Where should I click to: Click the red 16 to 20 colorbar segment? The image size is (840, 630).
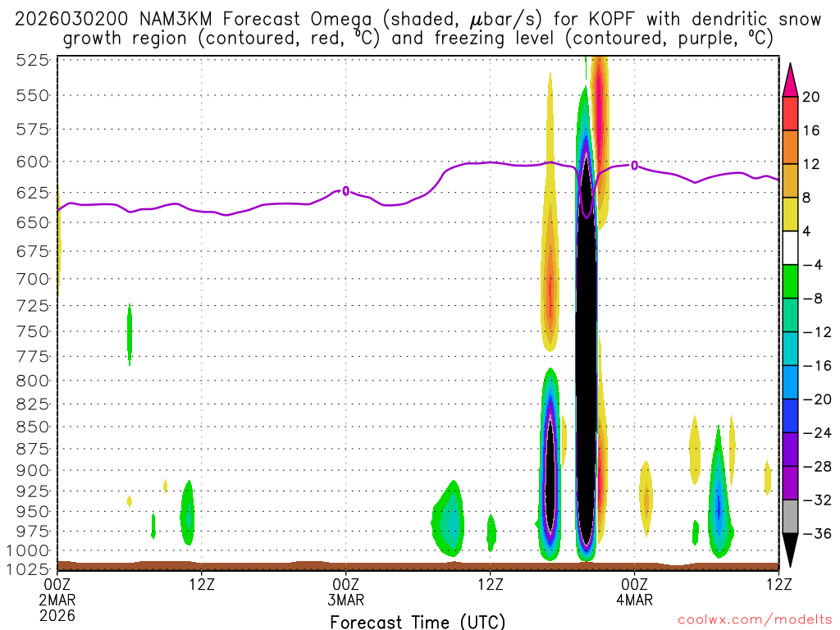click(790, 113)
